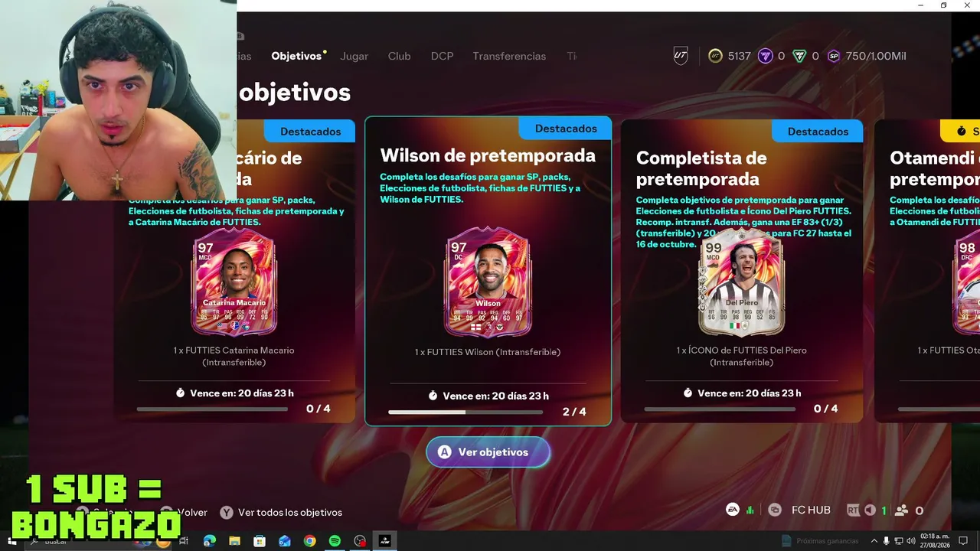
Task: Click the Windows taskbar search box
Action: coord(100,541)
